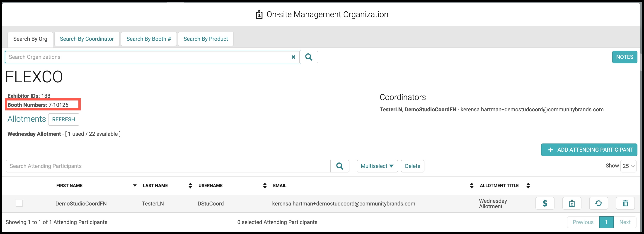The width and height of the screenshot is (644, 234).
Task: Open the Search By Product tab
Action: 206,39
